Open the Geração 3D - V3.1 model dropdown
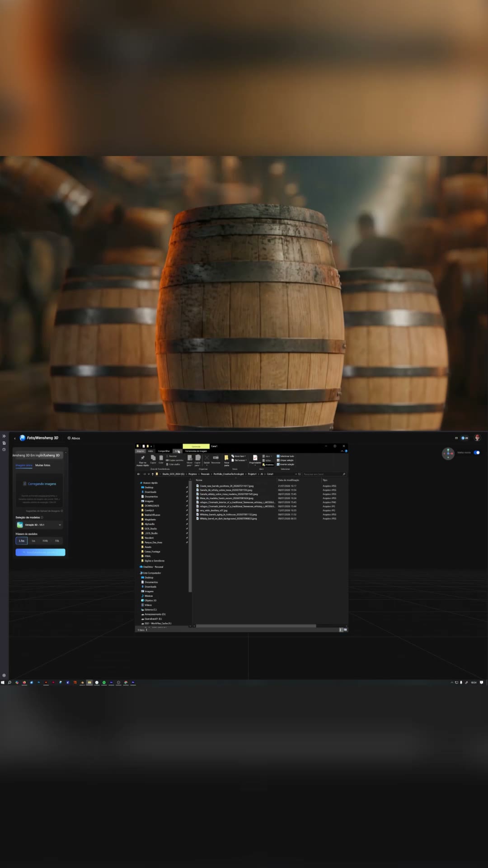The width and height of the screenshot is (488, 868). tap(39, 525)
